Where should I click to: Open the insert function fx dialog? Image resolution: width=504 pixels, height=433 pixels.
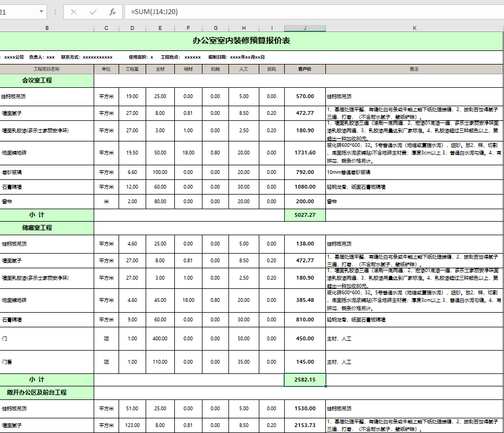click(113, 12)
